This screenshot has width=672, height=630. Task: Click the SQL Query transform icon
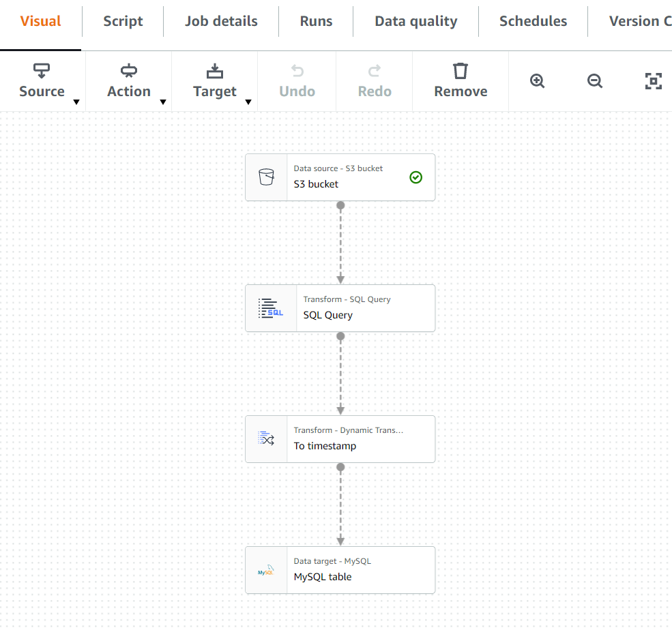[x=271, y=307]
